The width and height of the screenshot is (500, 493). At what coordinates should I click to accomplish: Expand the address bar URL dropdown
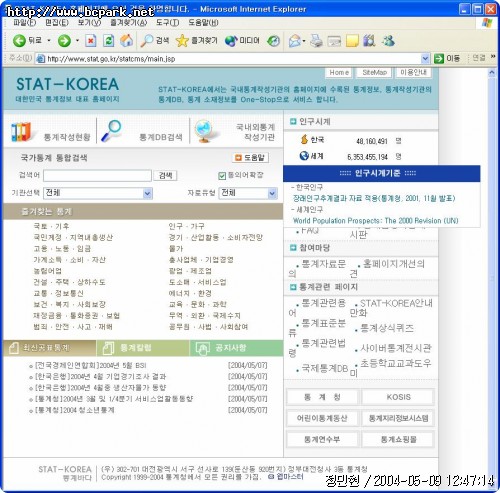pyautogui.click(x=425, y=59)
